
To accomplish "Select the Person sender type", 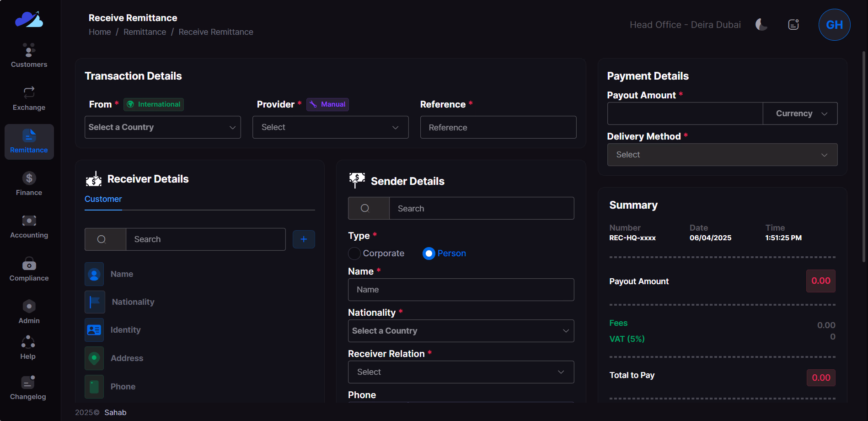I will [429, 254].
